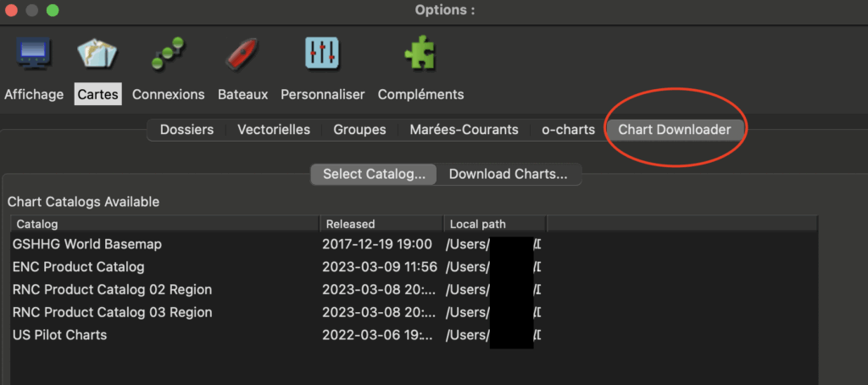868x385 pixels.
Task: Open the Affichage display monitor icon
Action: click(x=34, y=54)
